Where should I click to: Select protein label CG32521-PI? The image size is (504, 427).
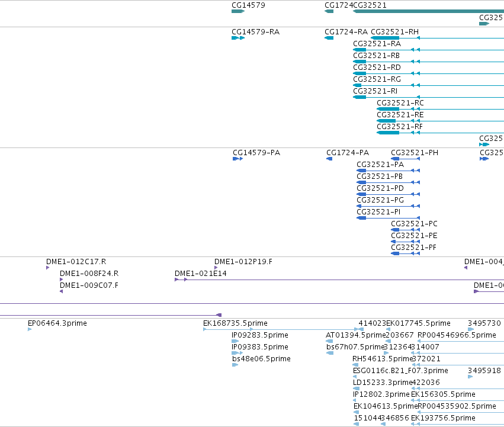(x=378, y=212)
